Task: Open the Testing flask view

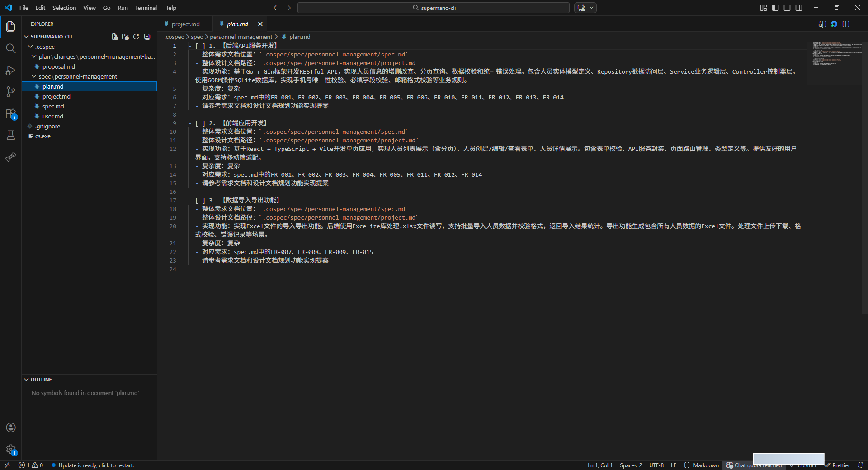Action: coord(10,135)
